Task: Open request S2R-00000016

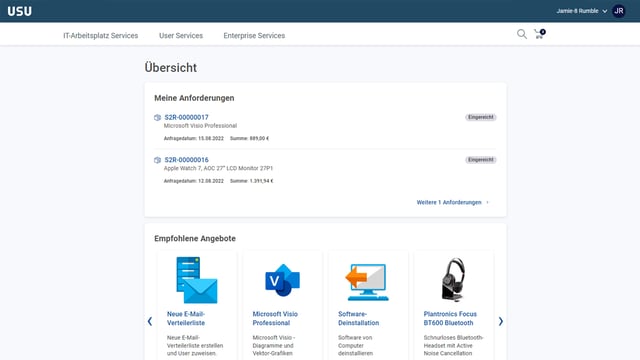Action: [x=186, y=160]
